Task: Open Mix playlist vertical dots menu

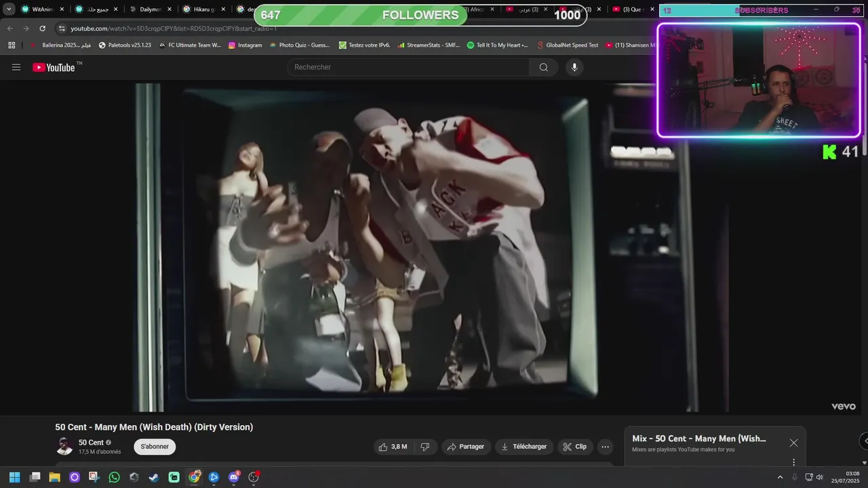Action: click(793, 462)
